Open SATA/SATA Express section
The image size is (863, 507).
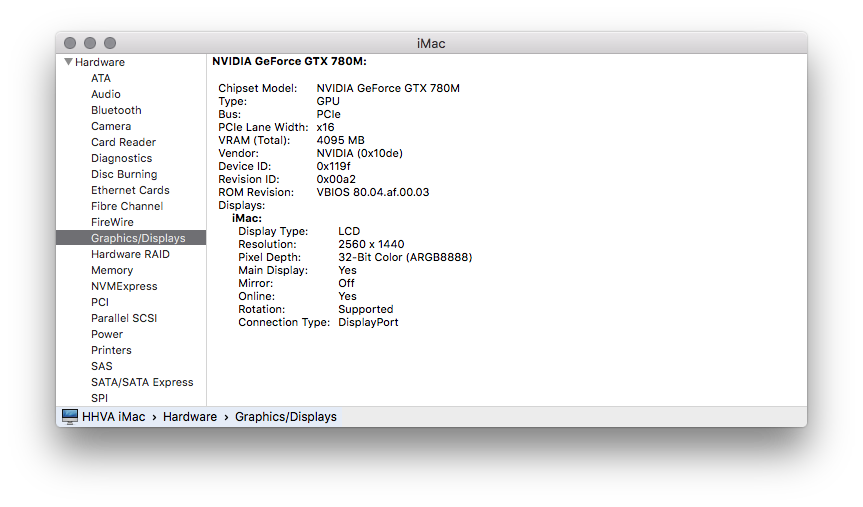pyautogui.click(x=142, y=381)
